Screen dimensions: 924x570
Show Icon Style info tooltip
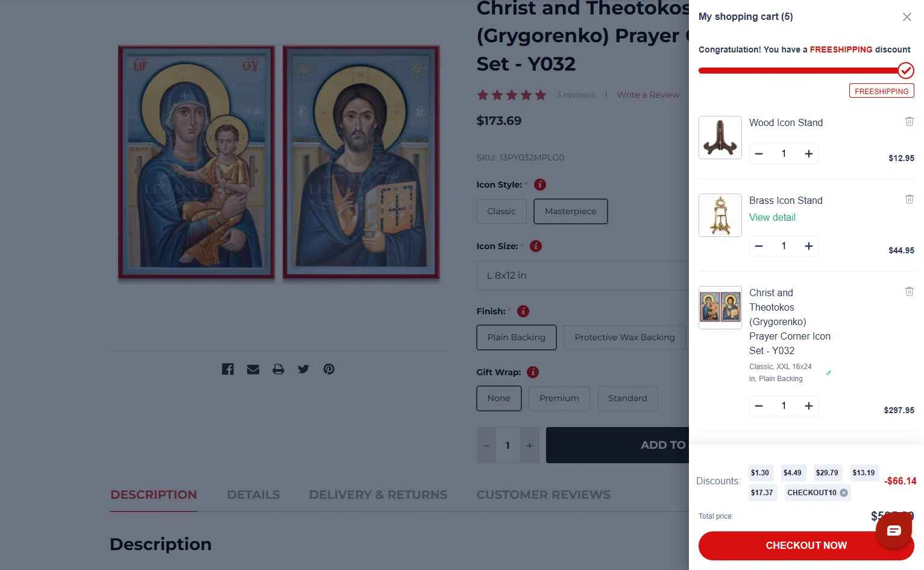pyautogui.click(x=540, y=185)
